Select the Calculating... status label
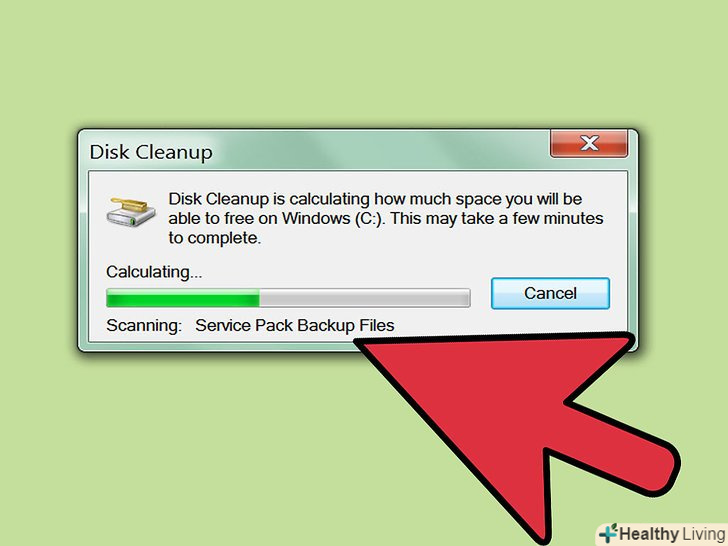 [x=154, y=272]
